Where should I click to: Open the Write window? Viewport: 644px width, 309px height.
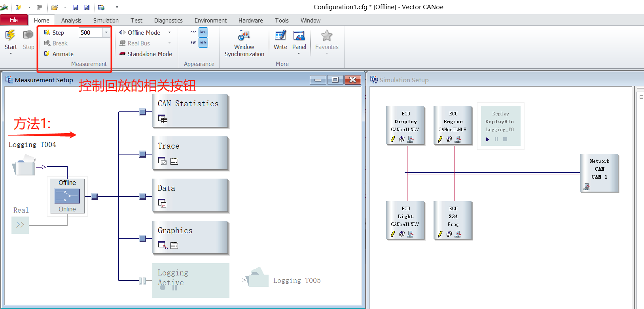(x=280, y=40)
